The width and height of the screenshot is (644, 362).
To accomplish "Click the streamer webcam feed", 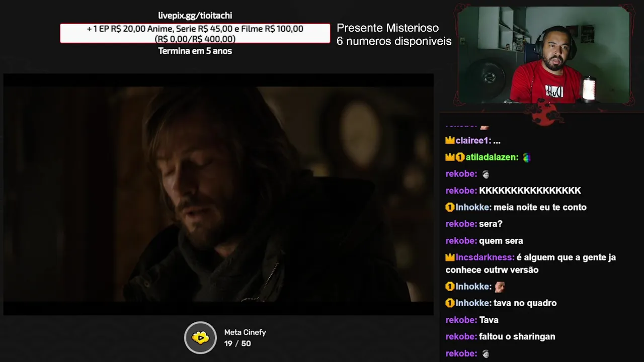I will pyautogui.click(x=543, y=54).
